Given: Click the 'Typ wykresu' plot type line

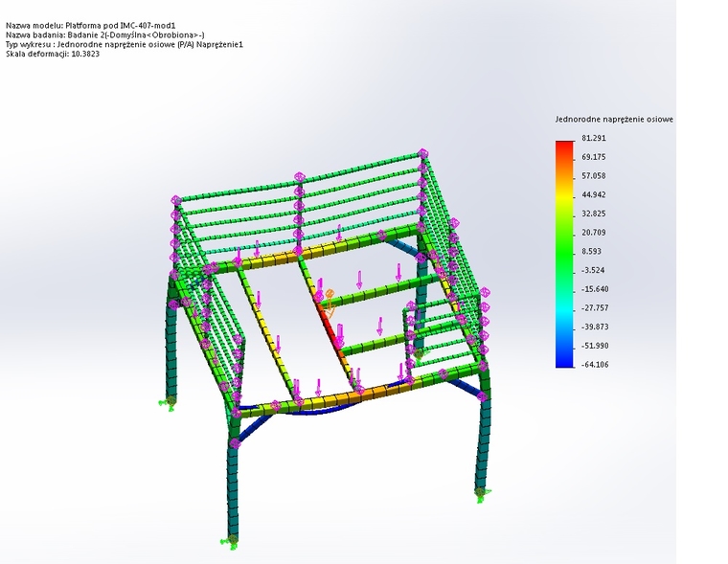Looking at the screenshot, I should (x=125, y=45).
